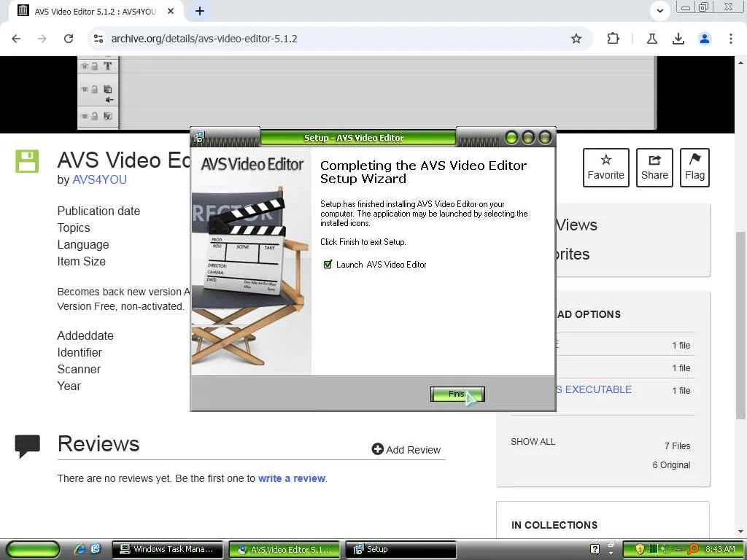Open the browser downloads icon
The height and width of the screenshot is (560, 747).
pyautogui.click(x=678, y=39)
